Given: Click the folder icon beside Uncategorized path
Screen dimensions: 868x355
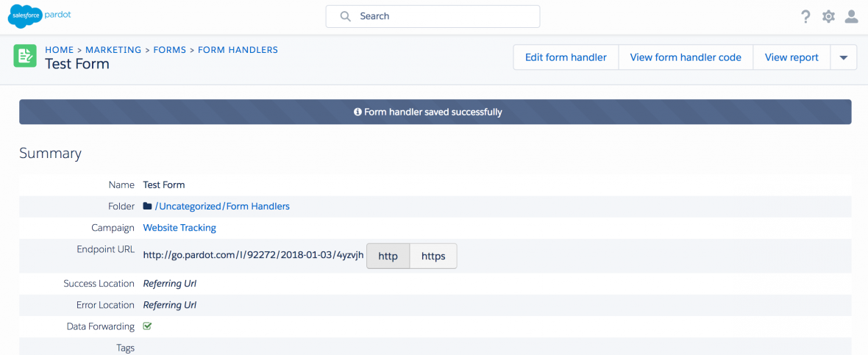Looking at the screenshot, I should [147, 207].
